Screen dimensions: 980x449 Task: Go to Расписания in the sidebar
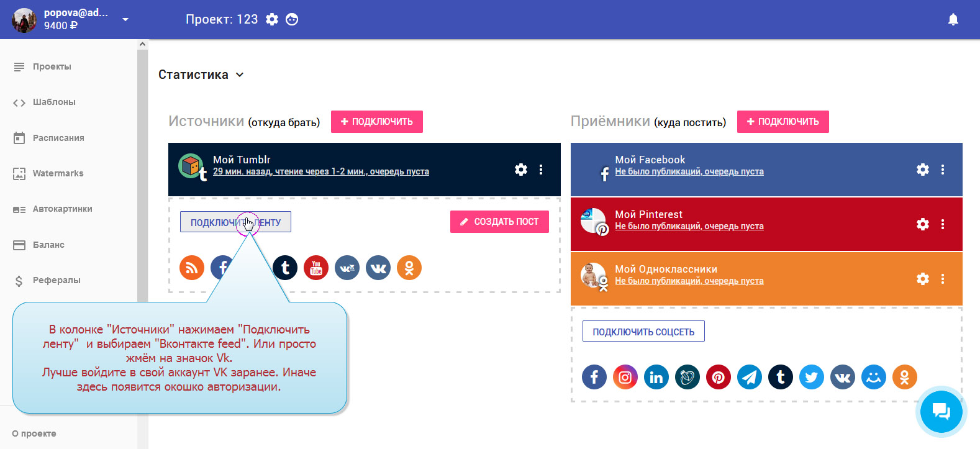coord(58,138)
